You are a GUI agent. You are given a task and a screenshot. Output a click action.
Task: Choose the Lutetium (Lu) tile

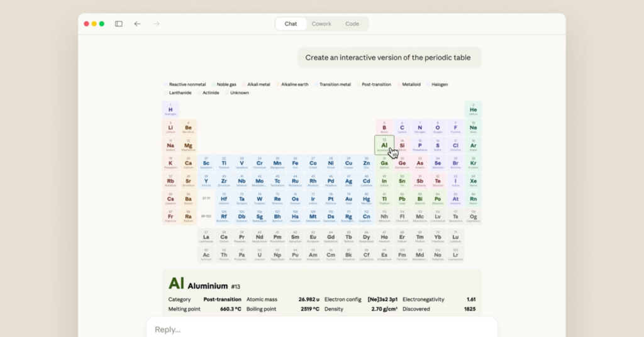[455, 237]
